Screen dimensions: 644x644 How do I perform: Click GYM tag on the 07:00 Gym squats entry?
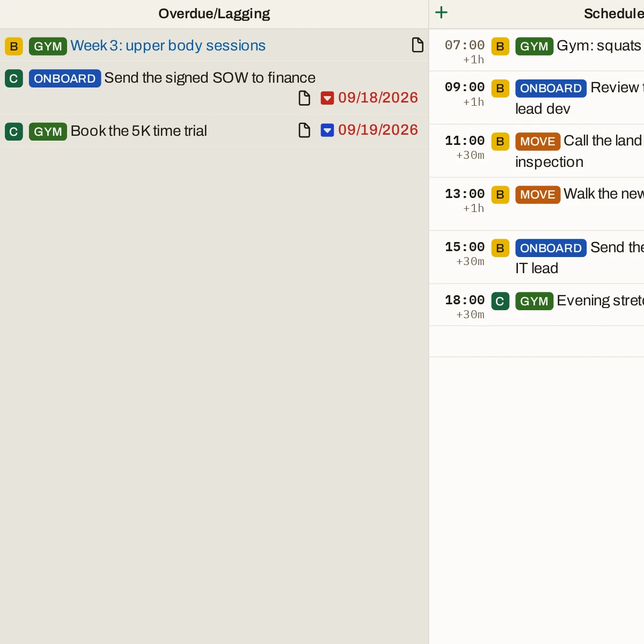click(534, 46)
